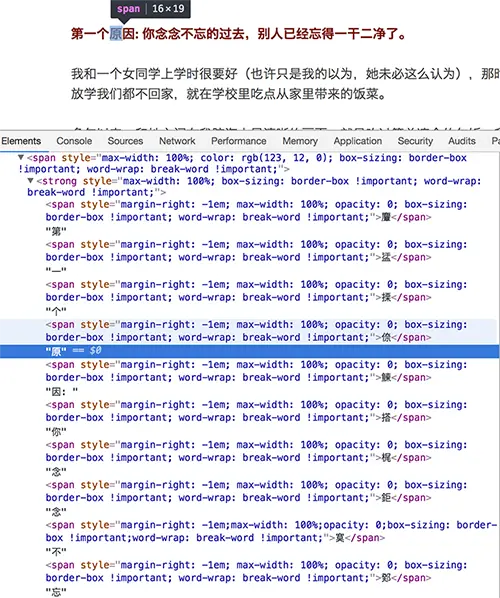Screen dimensions: 500x598
Task: Select the "忘" text node at bottom
Action: point(56,592)
